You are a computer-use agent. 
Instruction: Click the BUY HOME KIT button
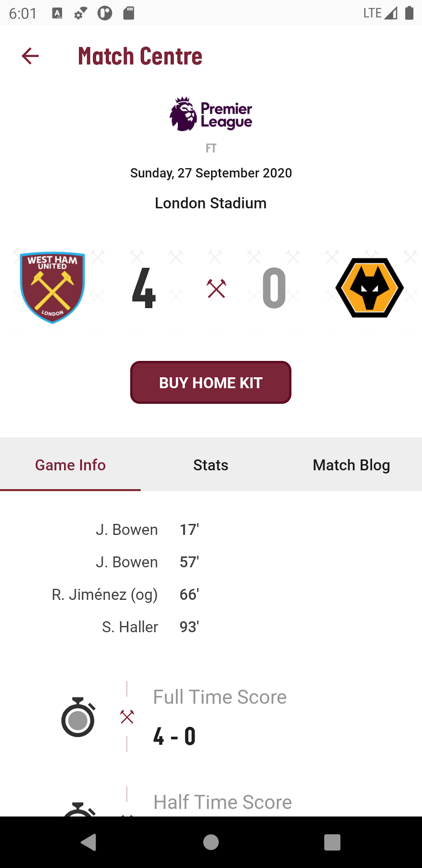[211, 382]
